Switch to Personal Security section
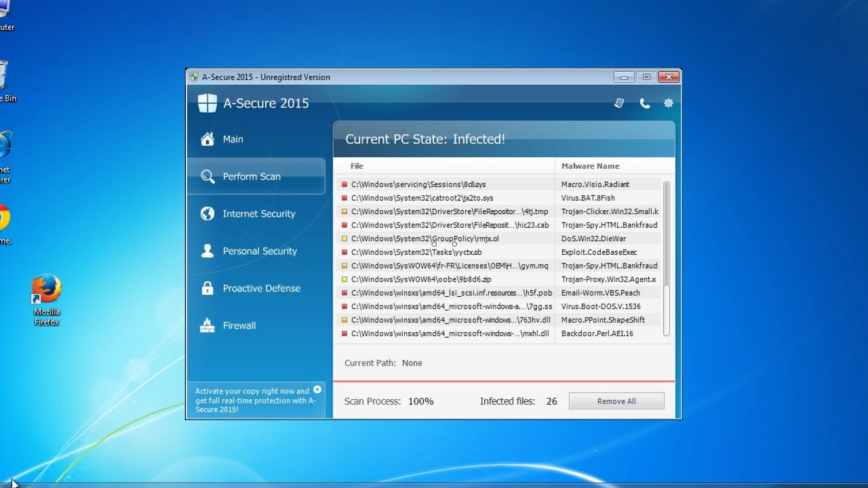Viewport: 868px width, 488px height. click(x=256, y=251)
